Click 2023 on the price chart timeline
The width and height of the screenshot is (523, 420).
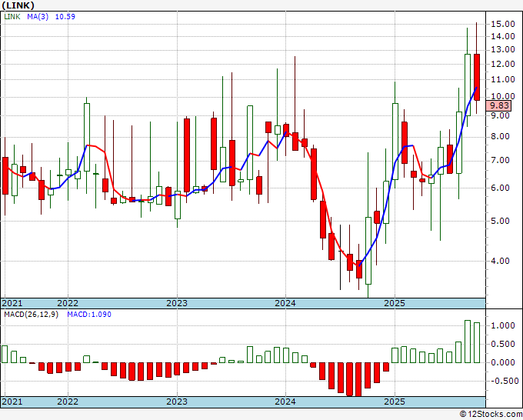177,303
